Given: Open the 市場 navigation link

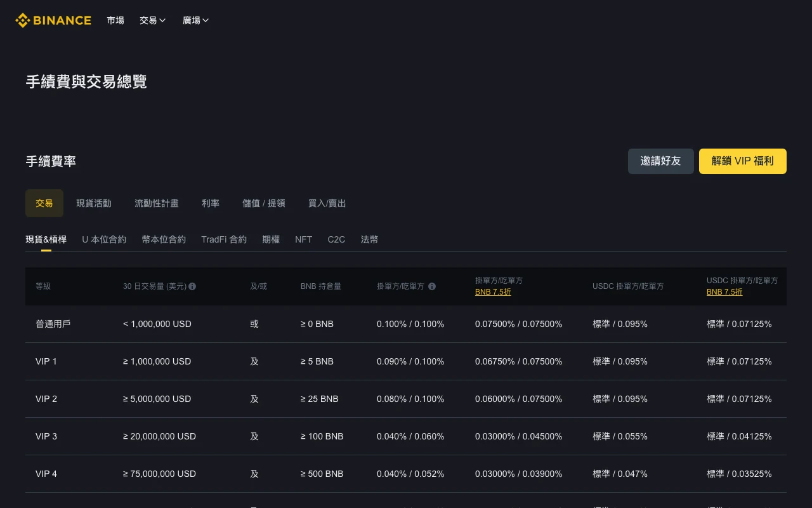Looking at the screenshot, I should click(x=115, y=20).
